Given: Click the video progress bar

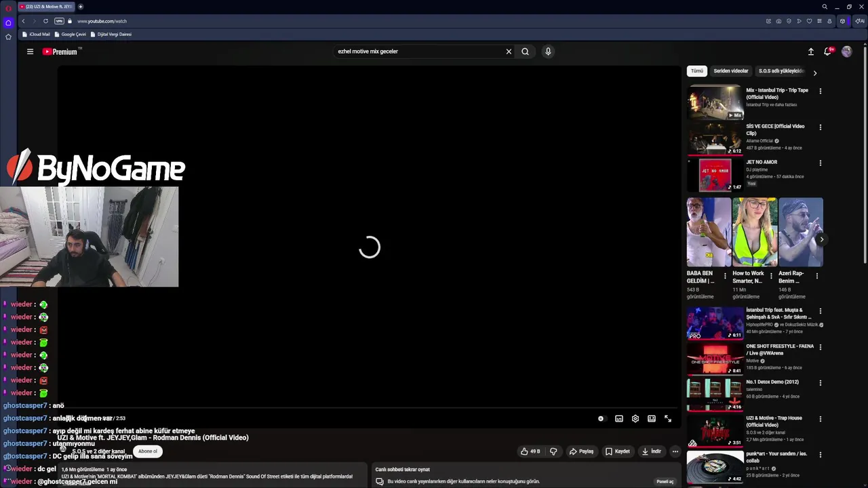Looking at the screenshot, I should coord(370,409).
